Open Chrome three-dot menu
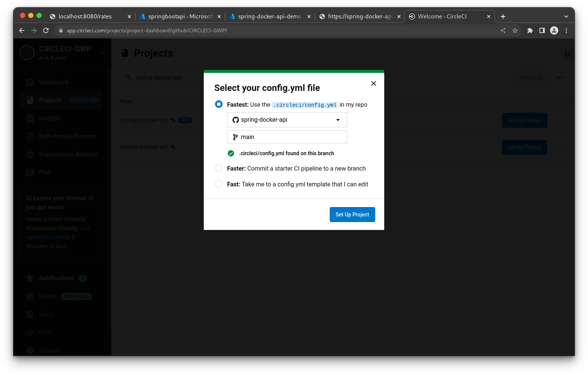 pos(566,30)
